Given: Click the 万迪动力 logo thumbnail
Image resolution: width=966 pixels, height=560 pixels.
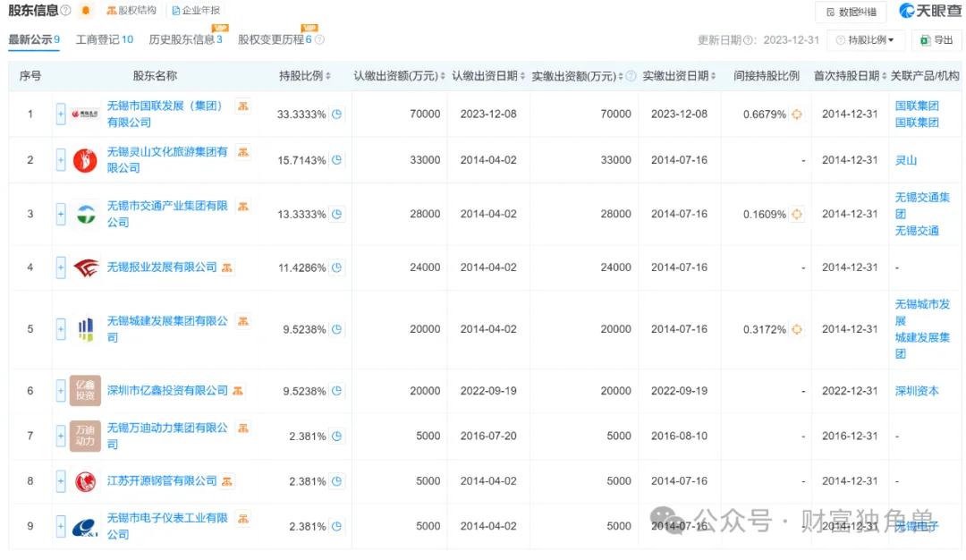Looking at the screenshot, I should pos(85,437).
